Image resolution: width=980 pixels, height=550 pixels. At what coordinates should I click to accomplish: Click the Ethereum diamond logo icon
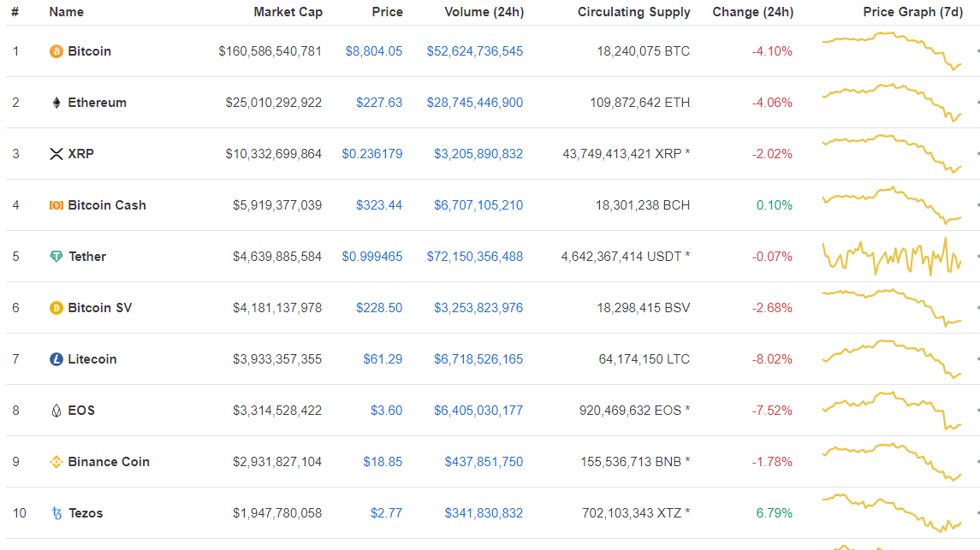click(x=56, y=103)
